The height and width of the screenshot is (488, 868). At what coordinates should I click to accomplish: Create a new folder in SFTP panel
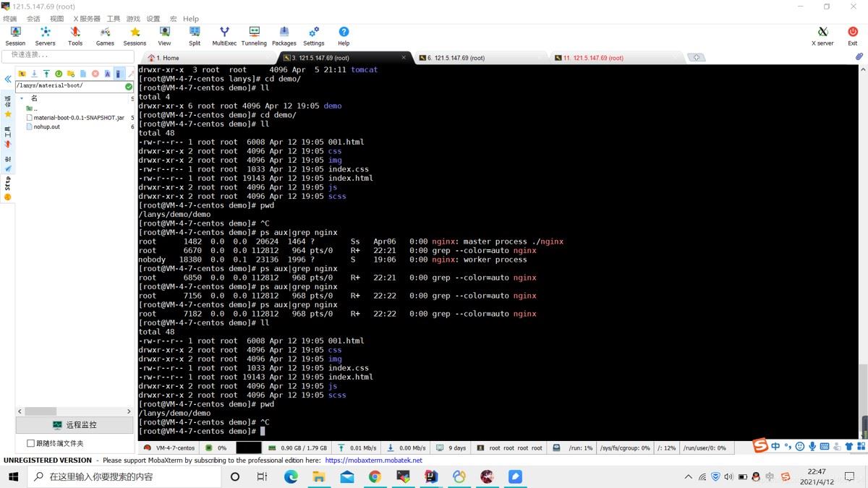(71, 74)
